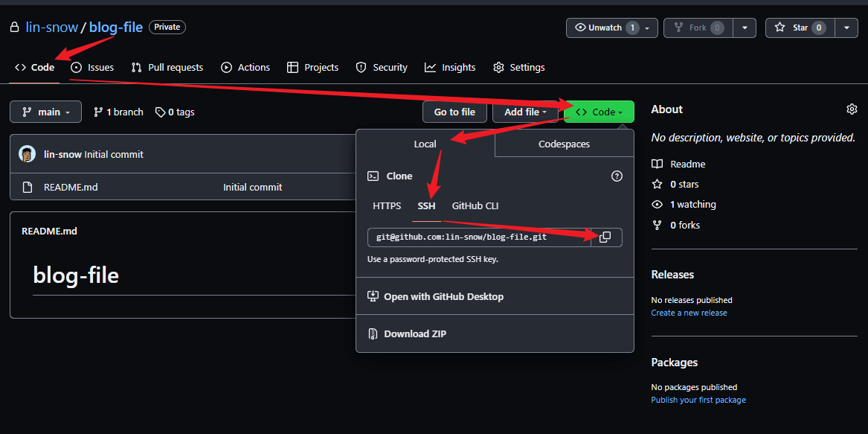Image resolution: width=868 pixels, height=434 pixels.
Task: Click the Releases heading
Action: coord(672,275)
